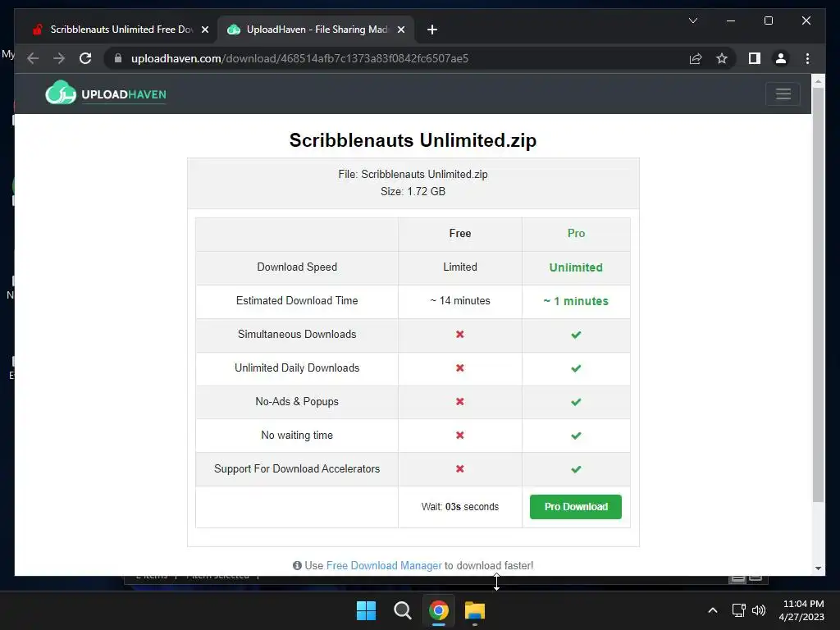Open the Chrome side panel

[x=755, y=58]
